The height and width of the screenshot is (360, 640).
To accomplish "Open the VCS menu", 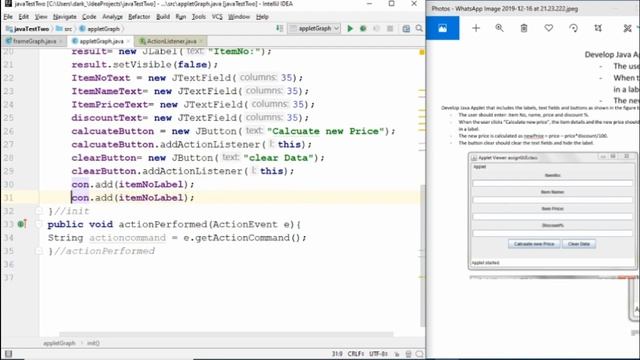I will coord(217,17).
